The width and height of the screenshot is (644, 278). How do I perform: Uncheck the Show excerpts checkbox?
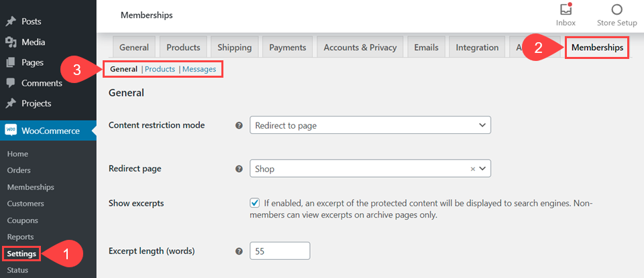coord(255,202)
